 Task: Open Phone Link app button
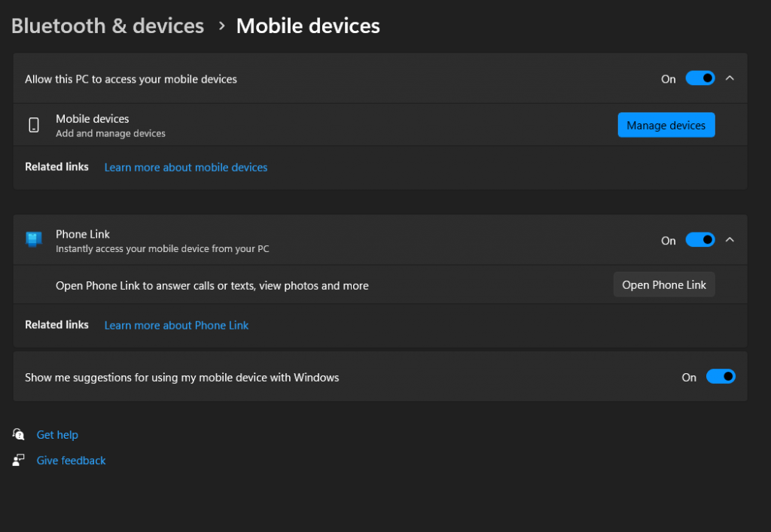click(x=663, y=284)
